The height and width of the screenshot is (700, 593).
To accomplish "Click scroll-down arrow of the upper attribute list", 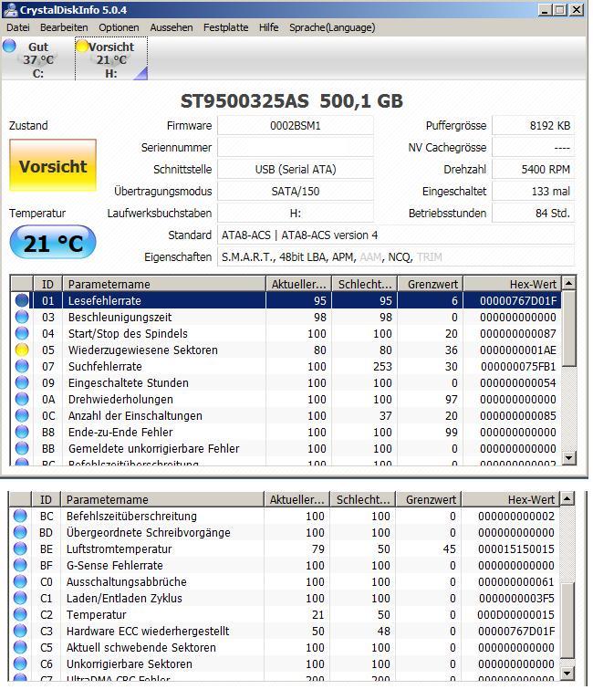I will [568, 457].
